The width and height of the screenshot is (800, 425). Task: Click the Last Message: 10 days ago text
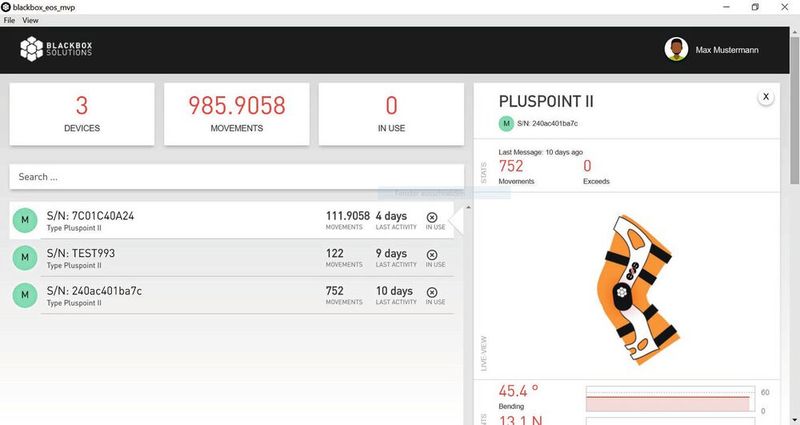coord(540,152)
